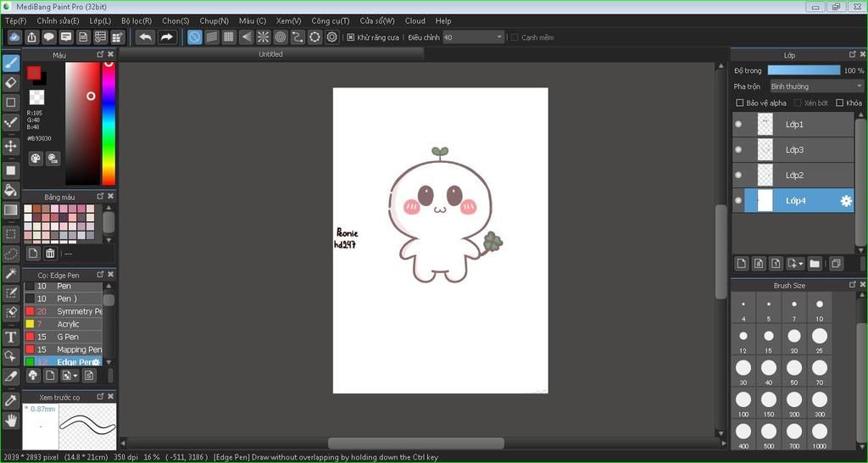This screenshot has width=868, height=463.
Task: Open the Điều chỉnh value dropdown
Action: click(499, 37)
